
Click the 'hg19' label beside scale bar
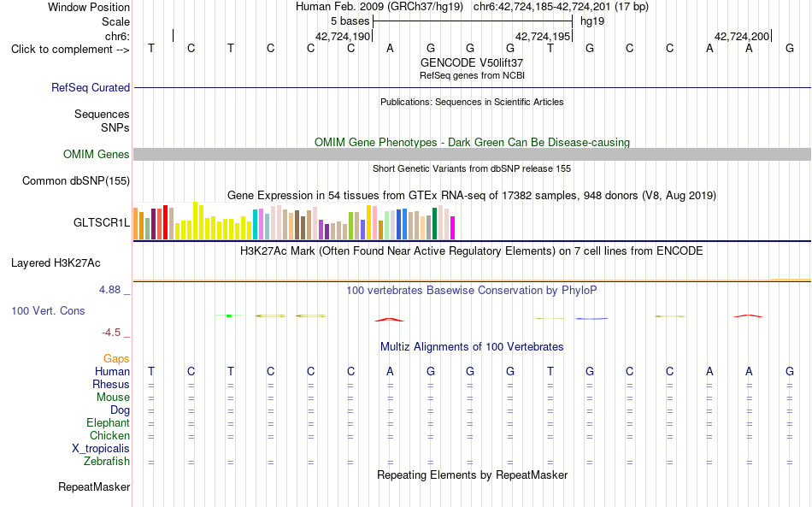click(x=592, y=21)
